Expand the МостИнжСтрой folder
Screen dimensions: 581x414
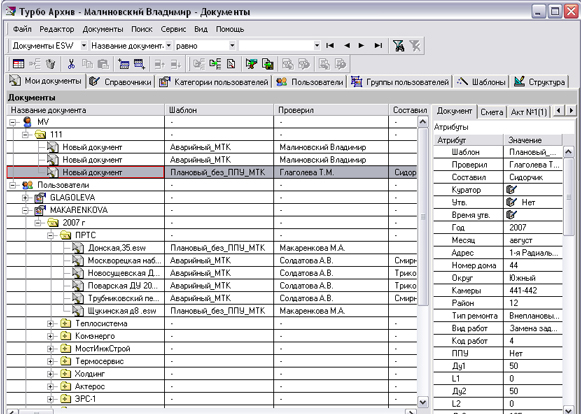(51, 349)
